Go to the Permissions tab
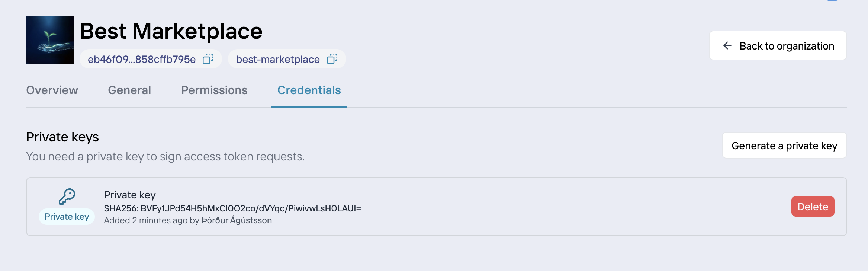The width and height of the screenshot is (868, 271). click(214, 90)
